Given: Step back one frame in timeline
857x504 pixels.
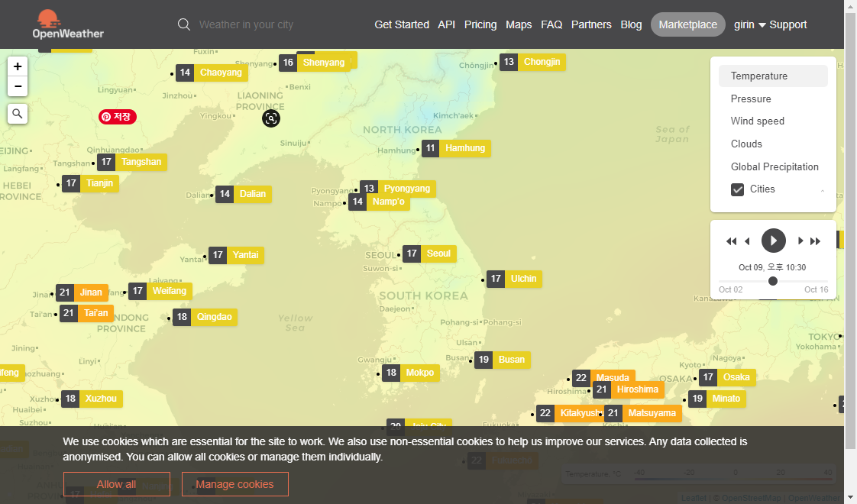Looking at the screenshot, I should [747, 241].
